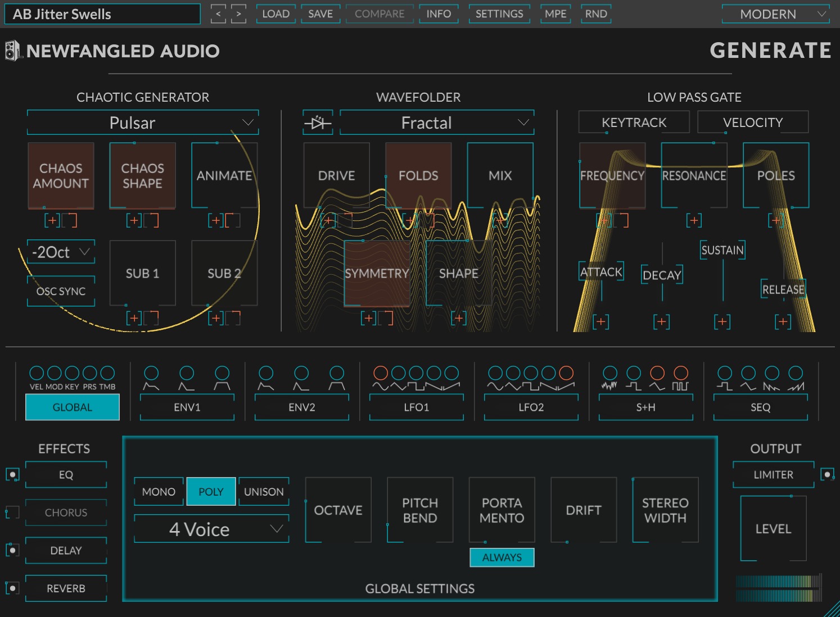Go to previous preset arrow
Screen dimensions: 840x617
tap(218, 14)
